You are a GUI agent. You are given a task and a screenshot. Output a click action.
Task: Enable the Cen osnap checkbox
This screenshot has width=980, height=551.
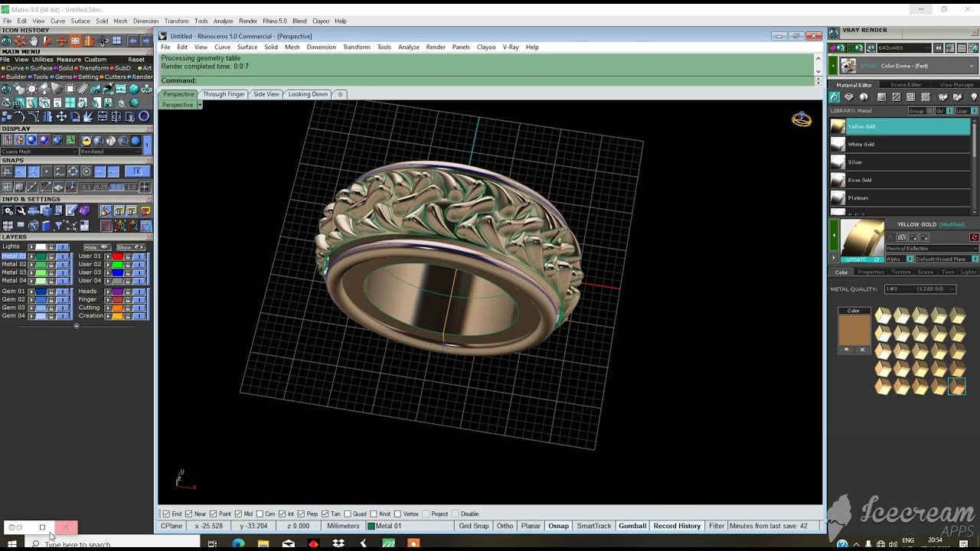(260, 514)
